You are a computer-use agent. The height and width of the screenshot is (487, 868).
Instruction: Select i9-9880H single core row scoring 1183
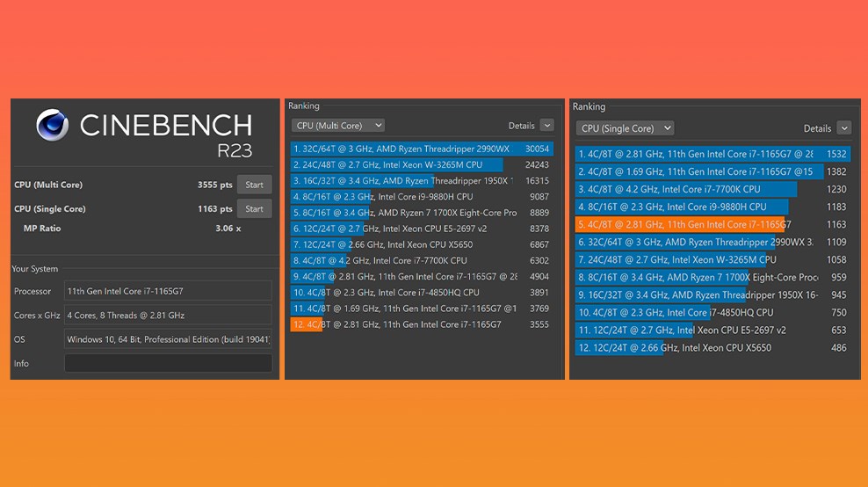tap(712, 207)
